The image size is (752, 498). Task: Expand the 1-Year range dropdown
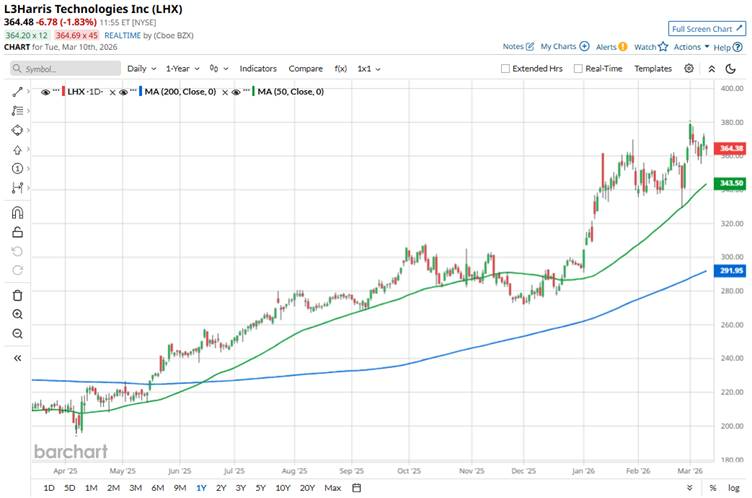point(182,69)
